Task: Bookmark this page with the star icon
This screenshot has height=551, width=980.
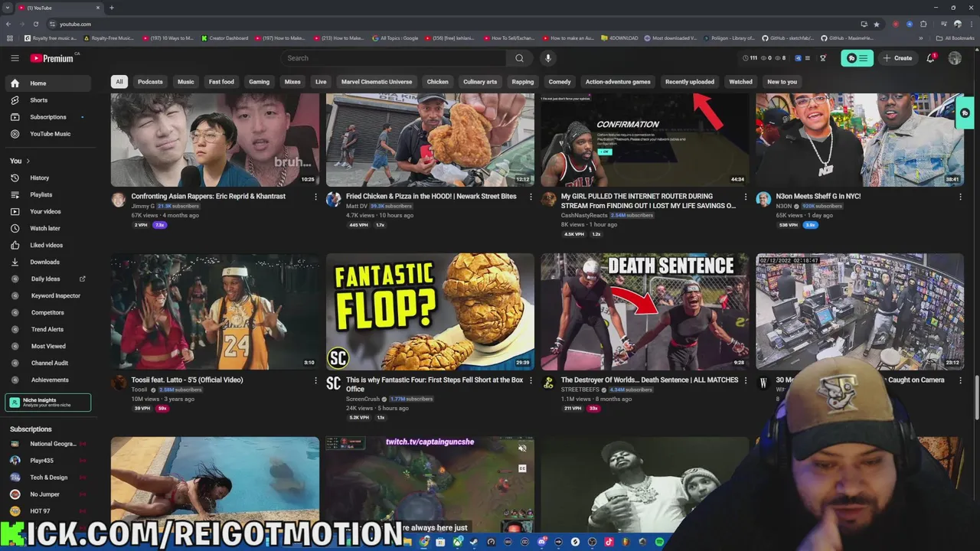Action: click(x=877, y=24)
